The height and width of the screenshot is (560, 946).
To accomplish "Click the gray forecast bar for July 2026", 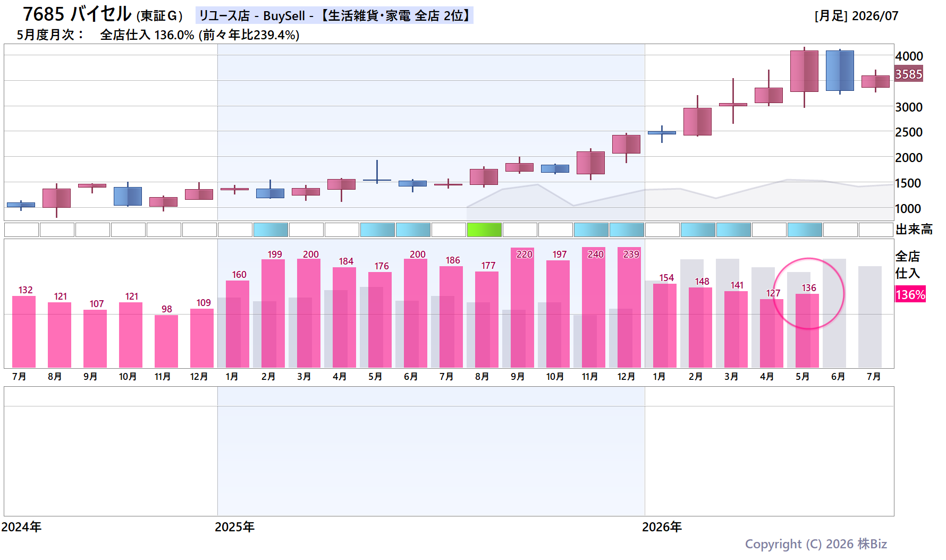I will (x=870, y=317).
